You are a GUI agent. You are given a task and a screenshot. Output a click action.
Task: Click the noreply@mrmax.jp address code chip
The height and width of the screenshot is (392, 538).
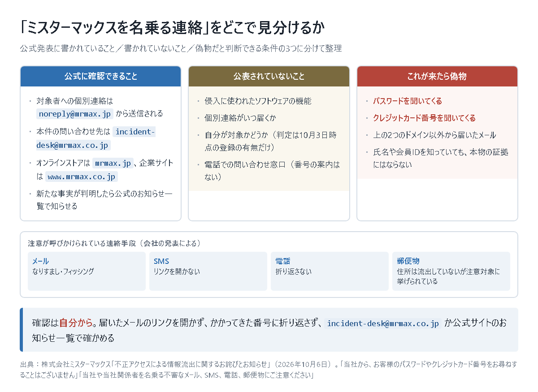(75, 114)
